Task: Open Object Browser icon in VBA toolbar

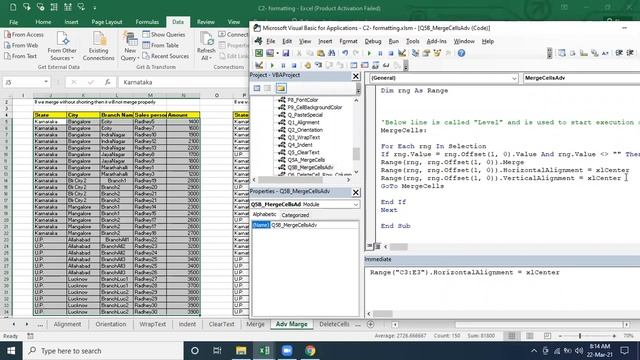Action: [x=437, y=53]
